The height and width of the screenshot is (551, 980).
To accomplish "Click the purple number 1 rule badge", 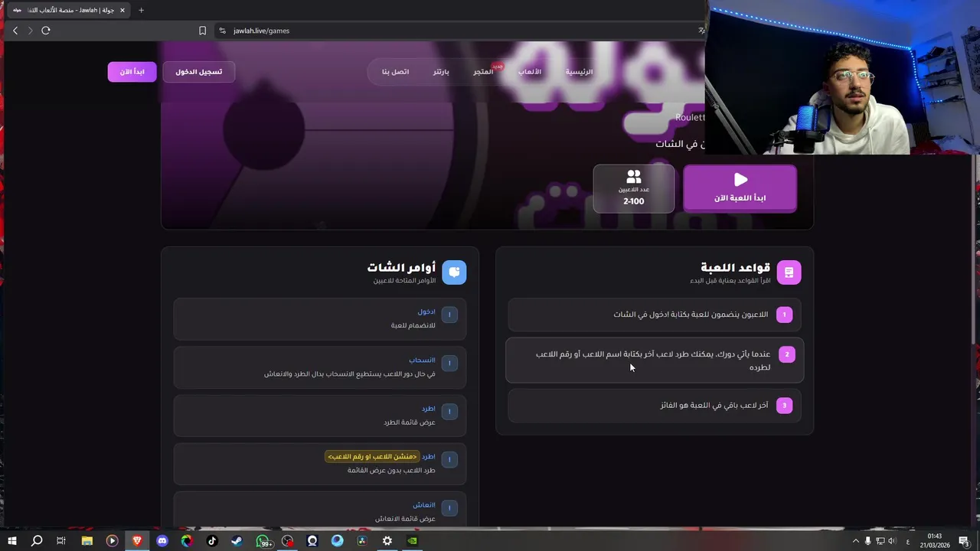I will tap(784, 315).
